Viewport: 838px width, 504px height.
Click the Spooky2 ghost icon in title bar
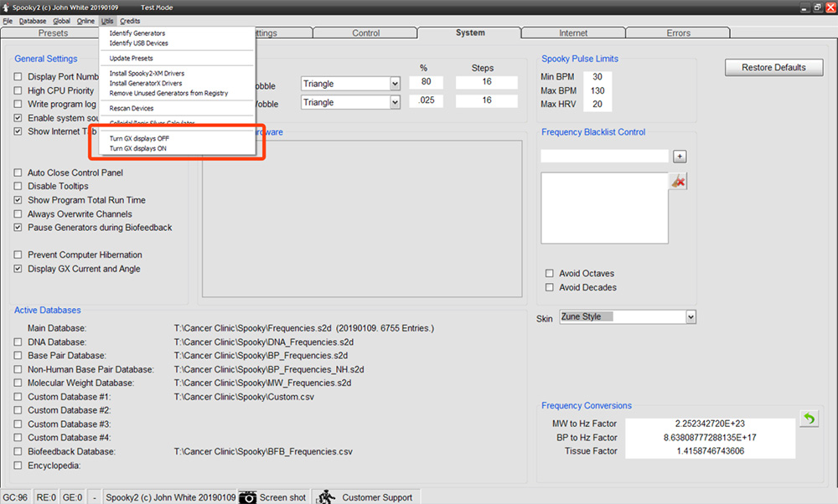(x=6, y=7)
